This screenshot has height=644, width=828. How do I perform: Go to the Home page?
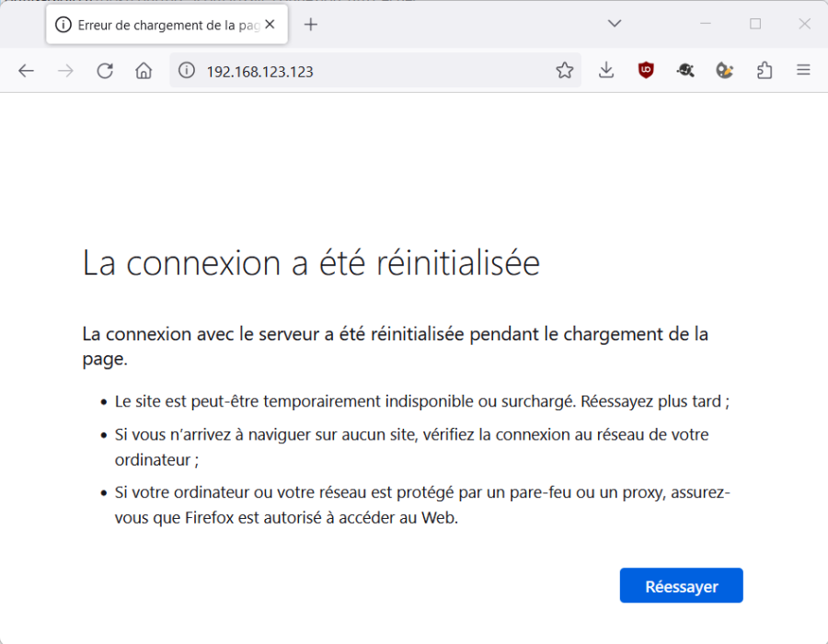click(144, 71)
